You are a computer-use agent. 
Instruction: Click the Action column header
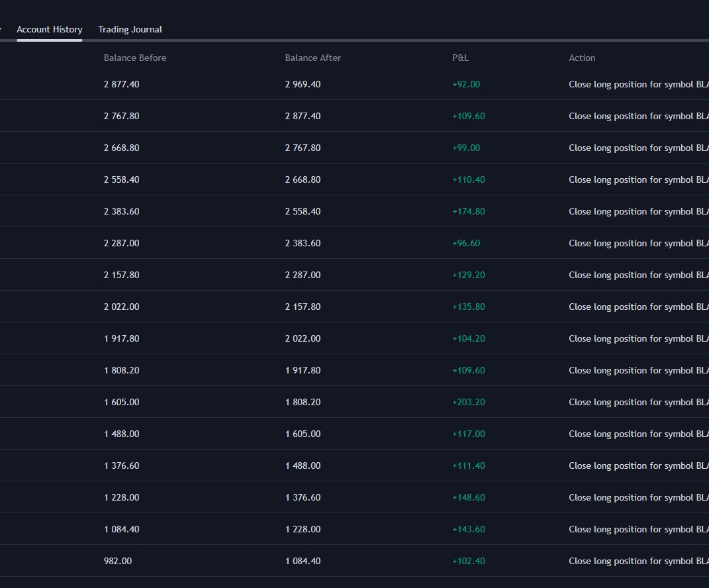point(582,58)
